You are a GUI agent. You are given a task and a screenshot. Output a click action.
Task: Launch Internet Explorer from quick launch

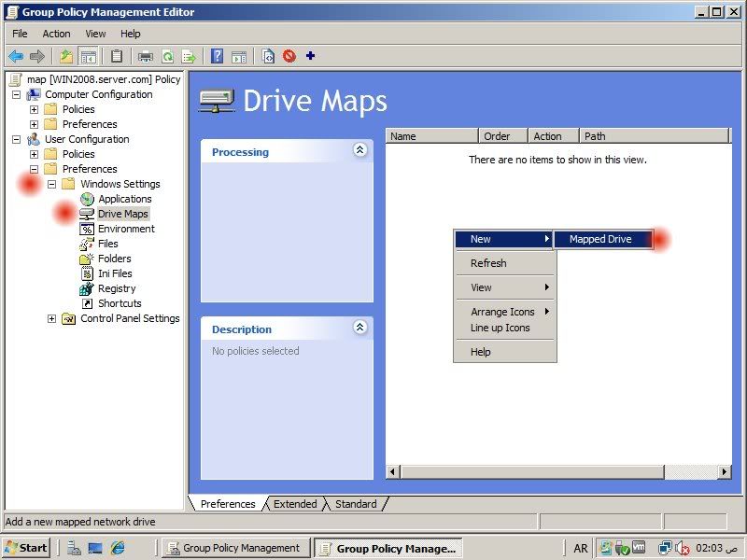pos(118,548)
